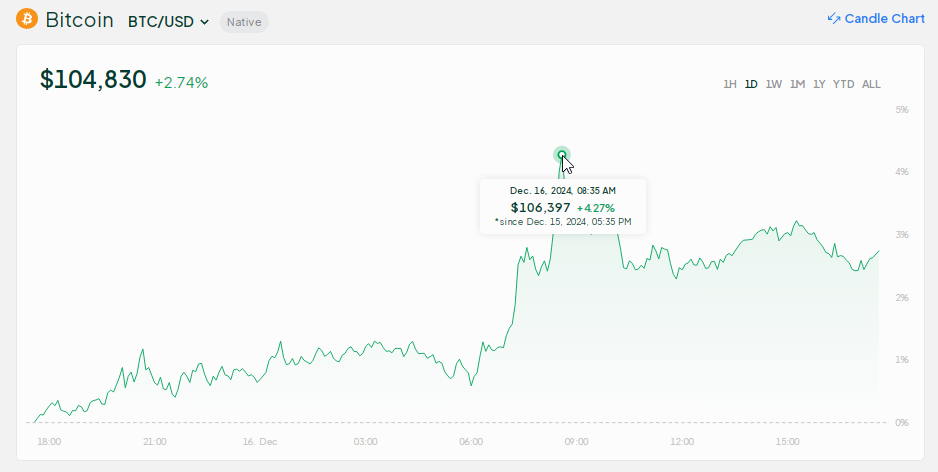Click the 16. Dec axis label
Viewport: 938px width, 472px height.
[260, 441]
